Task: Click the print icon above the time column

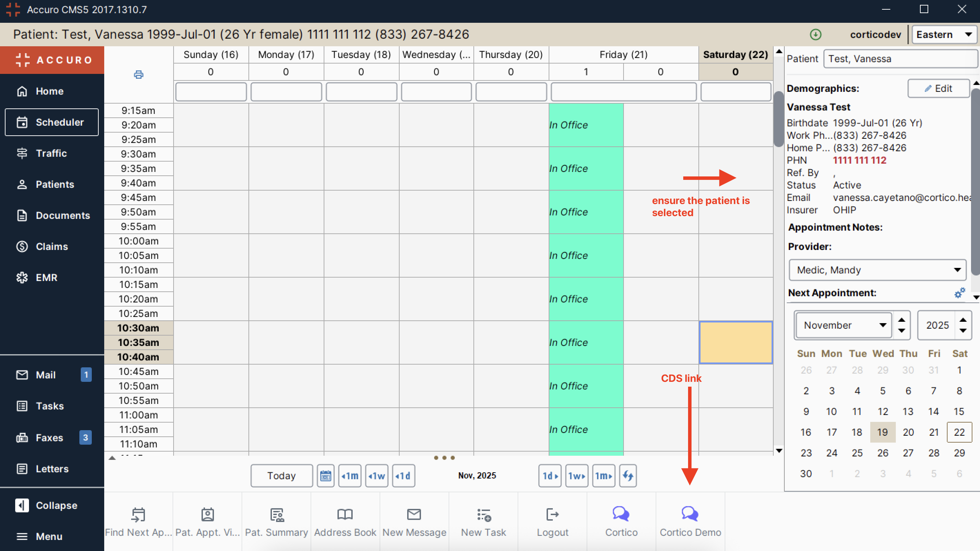Action: [138, 75]
